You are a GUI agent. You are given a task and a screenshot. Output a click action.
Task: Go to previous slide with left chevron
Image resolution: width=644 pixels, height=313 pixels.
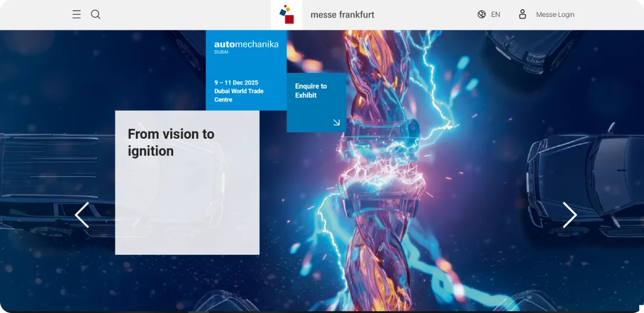point(82,215)
